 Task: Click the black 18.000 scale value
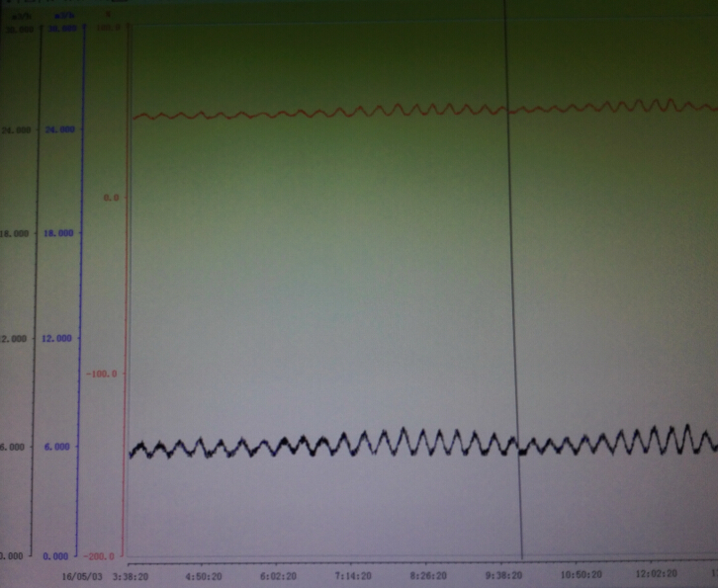coord(14,234)
